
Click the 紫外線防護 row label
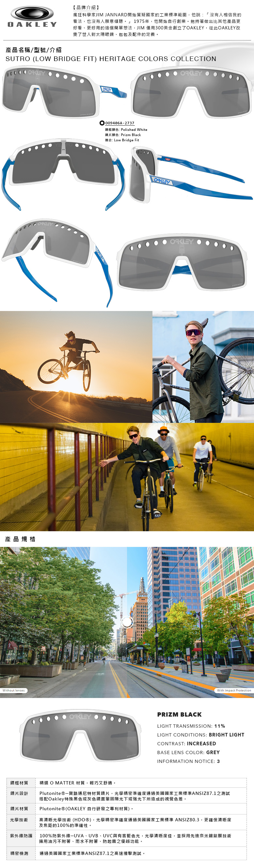tap(21, 836)
